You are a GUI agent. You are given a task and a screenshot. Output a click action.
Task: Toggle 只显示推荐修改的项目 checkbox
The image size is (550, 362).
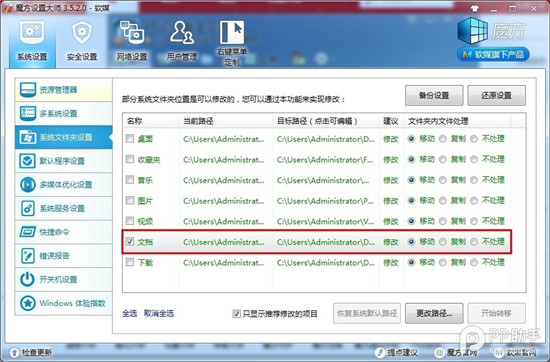pos(236,313)
